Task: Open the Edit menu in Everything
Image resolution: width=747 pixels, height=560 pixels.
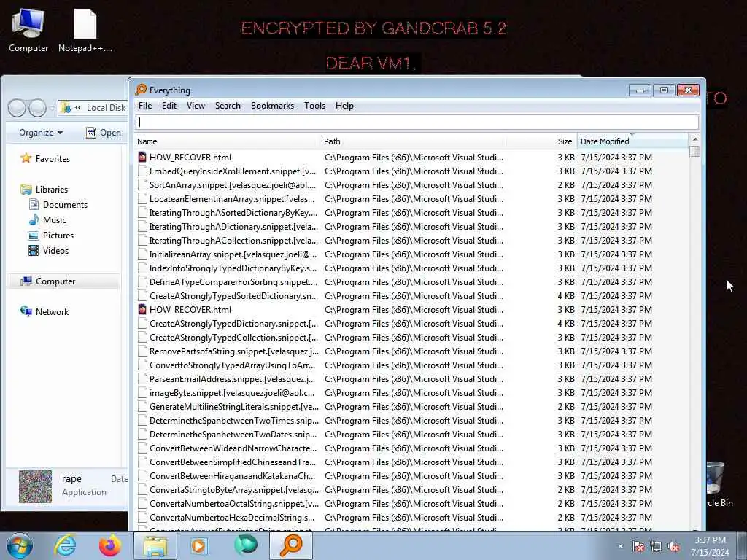Action: click(x=169, y=106)
